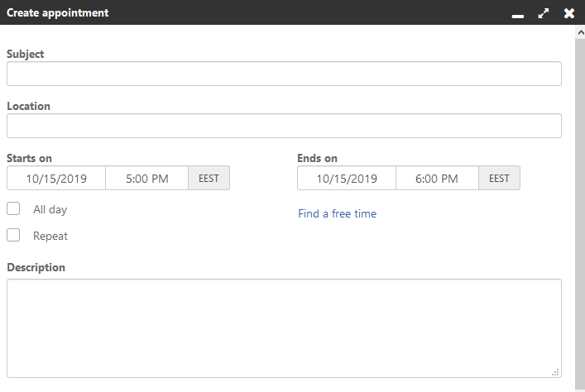Click the scrollbar up arrow
This screenshot has height=392, width=585.
click(581, 32)
